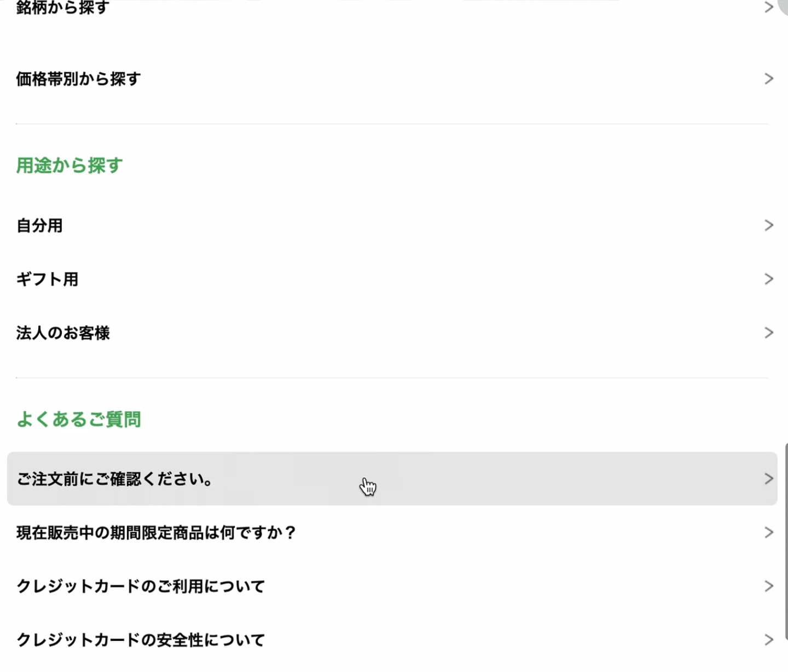Expand 現在販売中の期間限定商品は何ですか？ question
This screenshot has width=788, height=672.
point(157,532)
